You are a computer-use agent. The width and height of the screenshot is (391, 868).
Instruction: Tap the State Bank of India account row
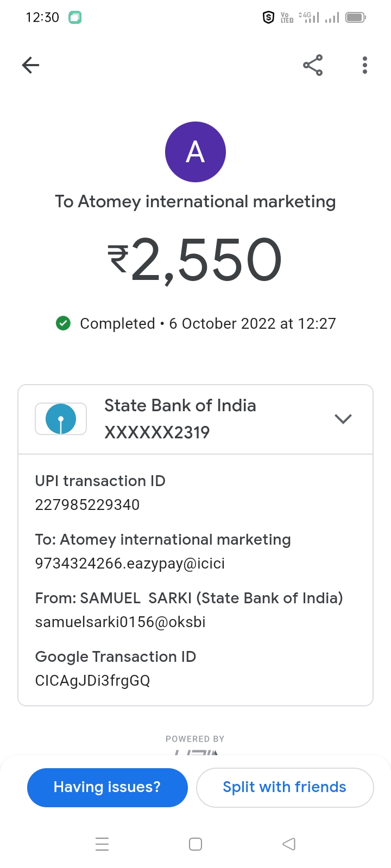pos(195,419)
